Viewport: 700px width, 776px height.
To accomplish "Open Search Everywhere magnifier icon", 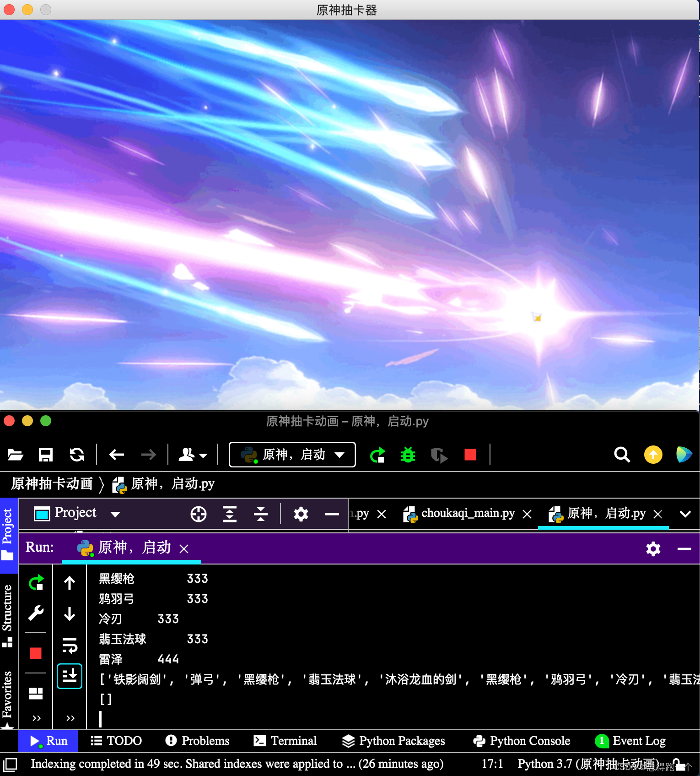I will pyautogui.click(x=622, y=455).
